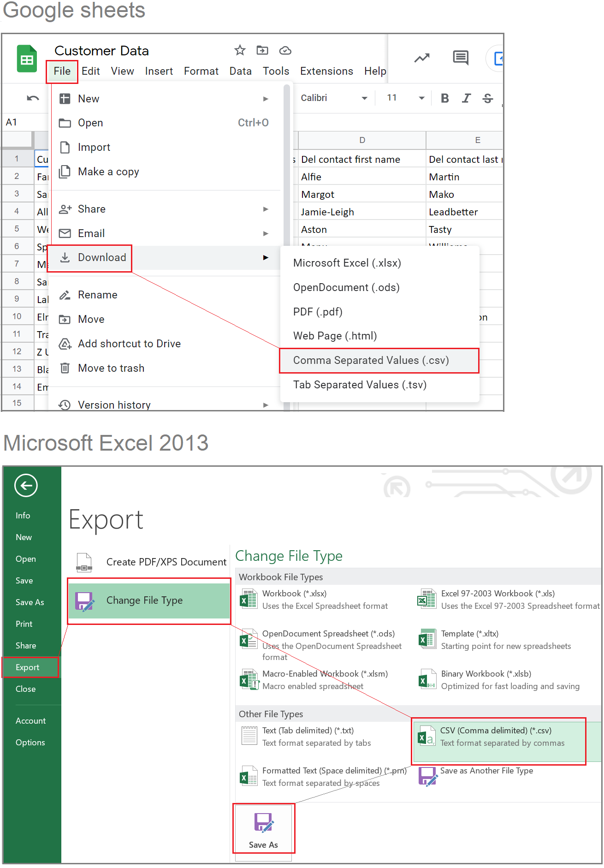This screenshot has height=868, width=604.
Task: Choose Tab Separated Values (.tsv) download
Action: click(x=379, y=385)
